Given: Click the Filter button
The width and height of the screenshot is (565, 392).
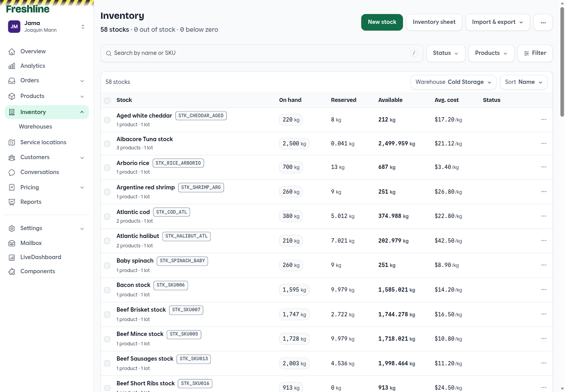Looking at the screenshot, I should click(535, 53).
